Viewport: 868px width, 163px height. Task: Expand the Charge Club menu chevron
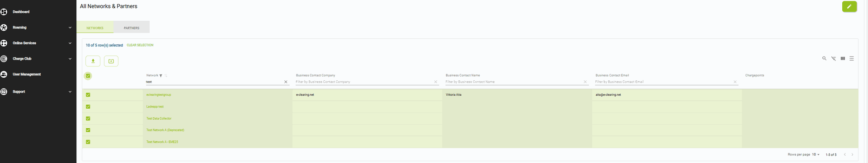(70, 59)
